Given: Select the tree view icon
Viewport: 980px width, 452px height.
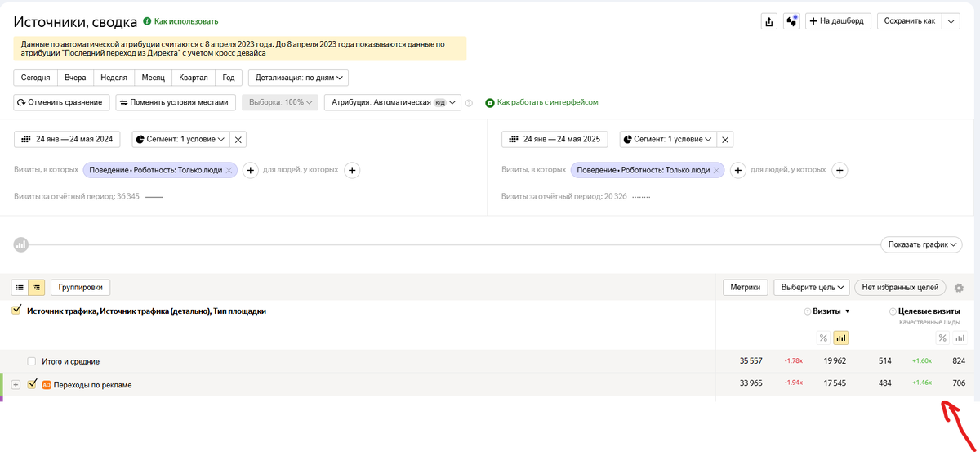Looking at the screenshot, I should [x=36, y=288].
